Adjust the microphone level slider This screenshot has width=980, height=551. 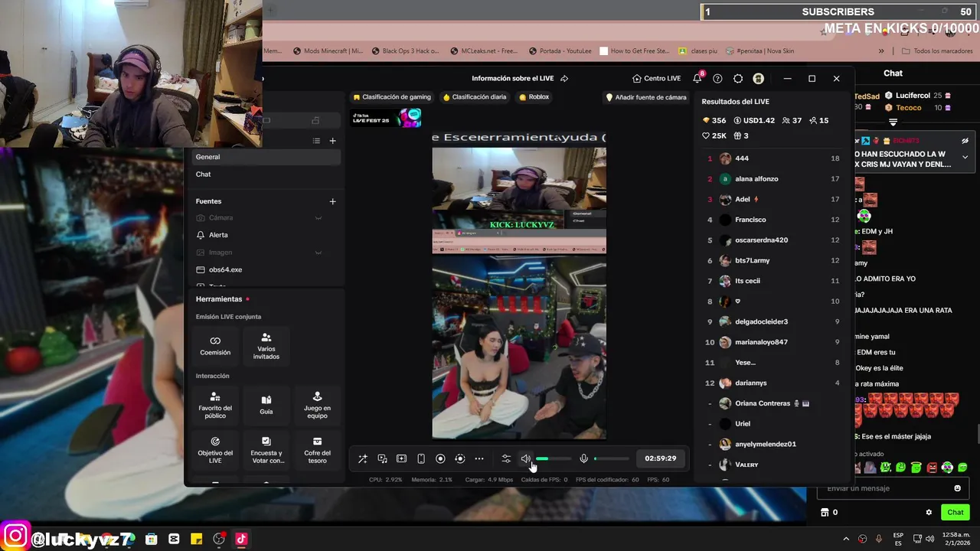pos(611,458)
